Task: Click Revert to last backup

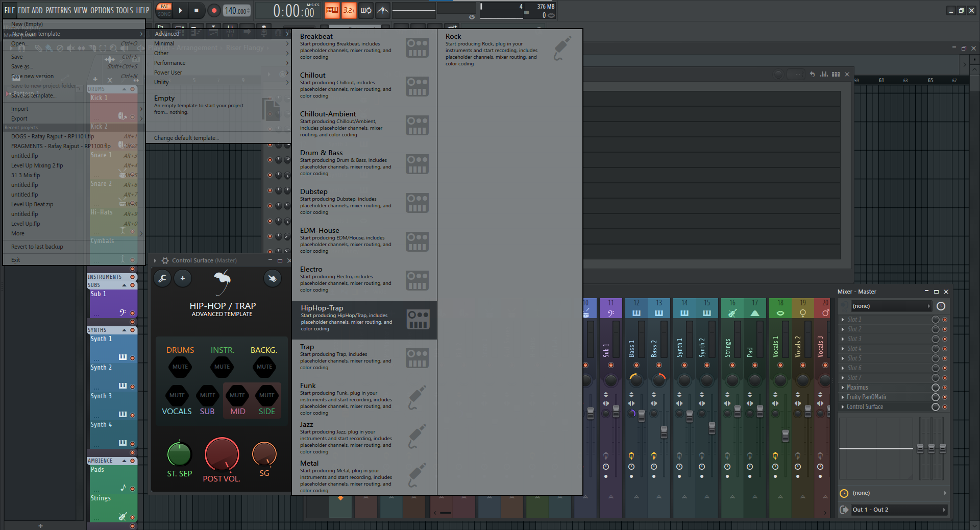Action: (x=37, y=247)
